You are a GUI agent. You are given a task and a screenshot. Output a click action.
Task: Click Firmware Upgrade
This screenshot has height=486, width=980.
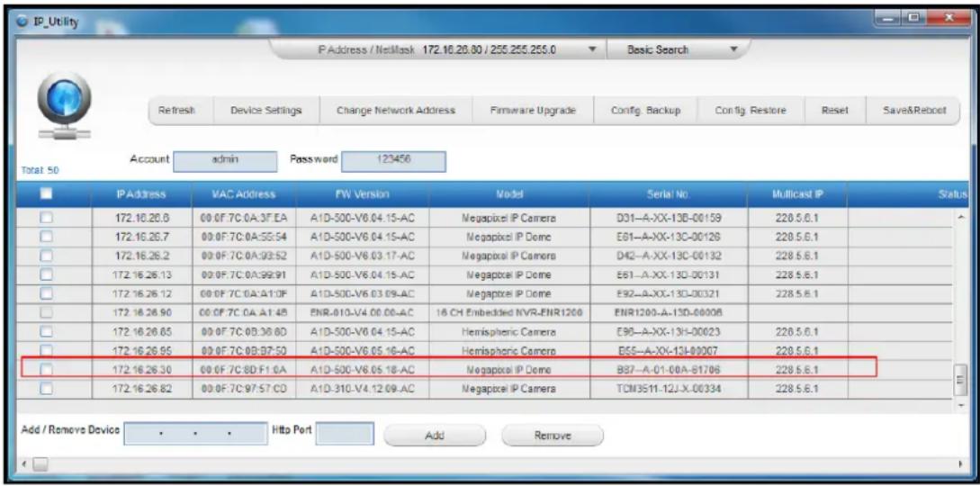pyautogui.click(x=533, y=111)
